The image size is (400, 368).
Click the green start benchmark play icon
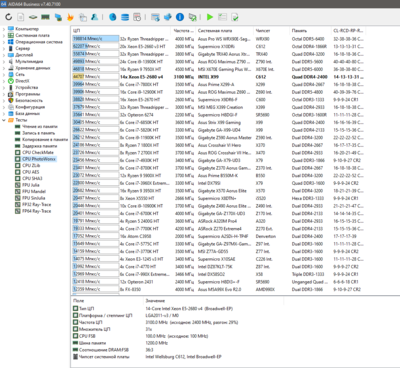tap(210, 17)
